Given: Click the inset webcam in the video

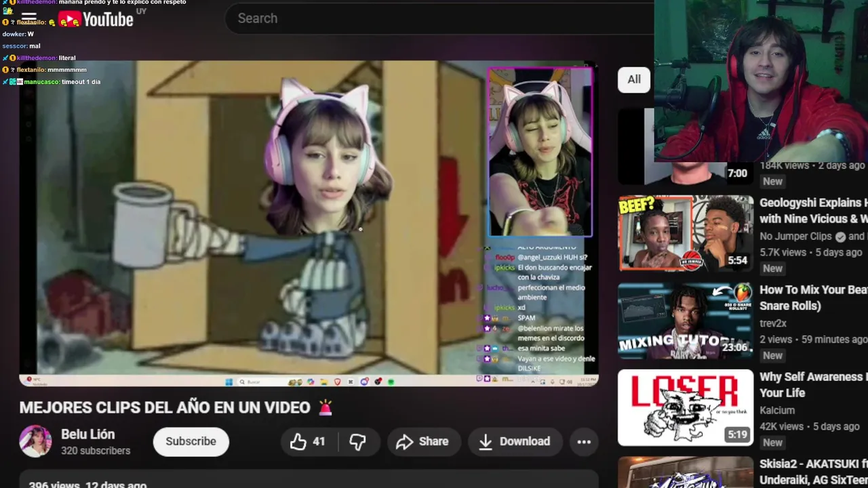Looking at the screenshot, I should [540, 152].
